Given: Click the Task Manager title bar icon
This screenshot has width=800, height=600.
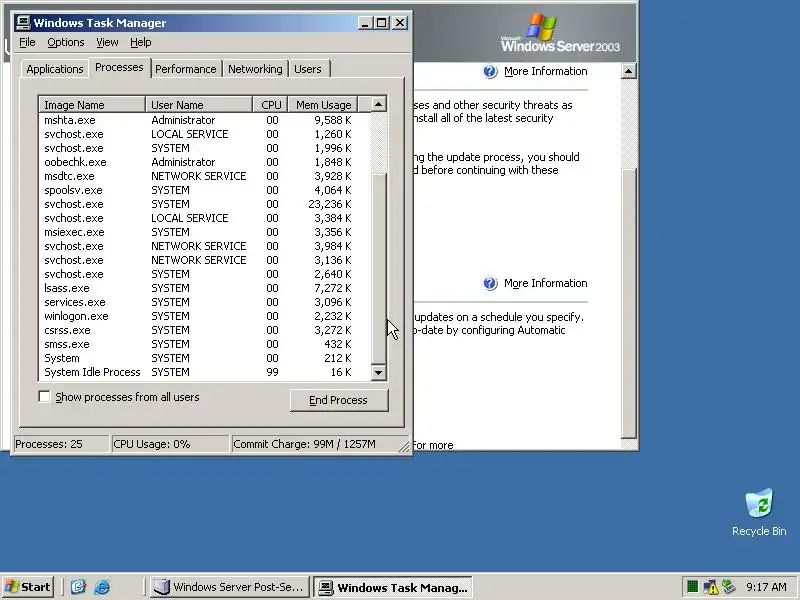Looking at the screenshot, I should click(23, 23).
